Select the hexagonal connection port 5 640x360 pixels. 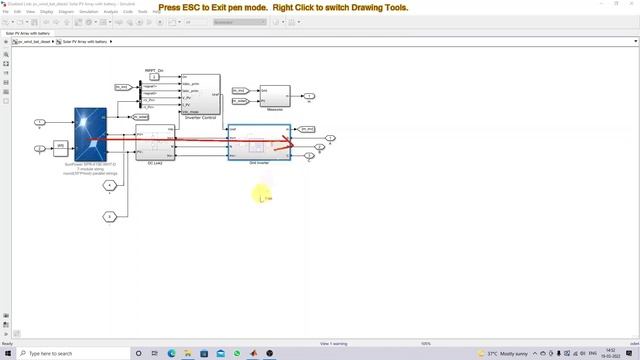point(110,217)
